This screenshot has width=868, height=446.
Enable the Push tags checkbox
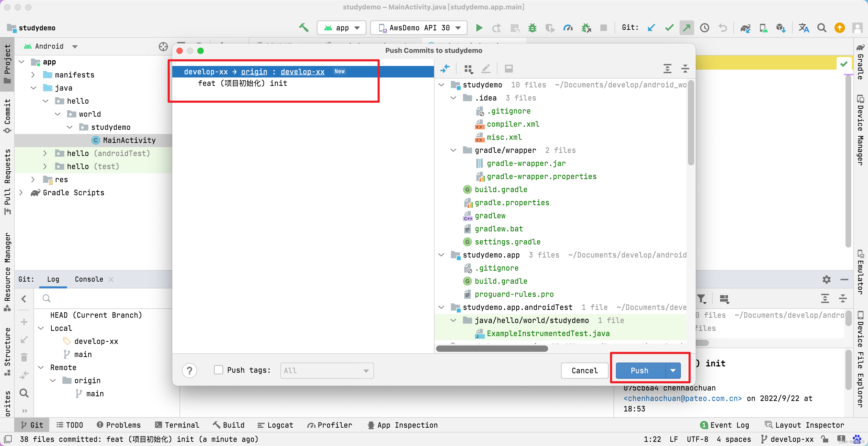(x=218, y=370)
